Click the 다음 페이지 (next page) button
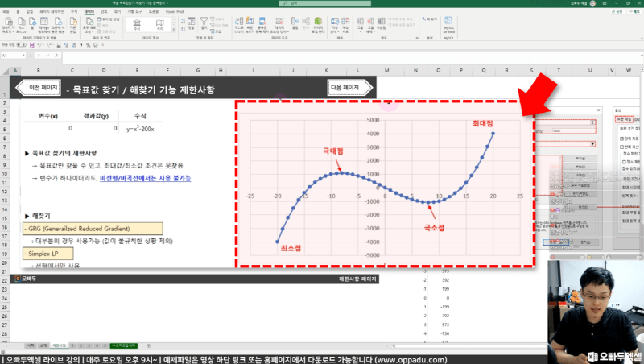The image size is (644, 364). (350, 88)
